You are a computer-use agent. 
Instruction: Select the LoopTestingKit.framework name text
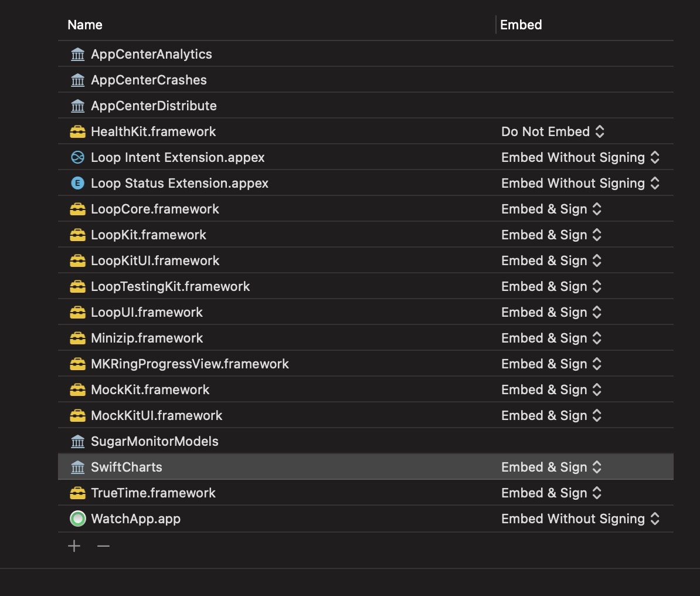coord(171,287)
